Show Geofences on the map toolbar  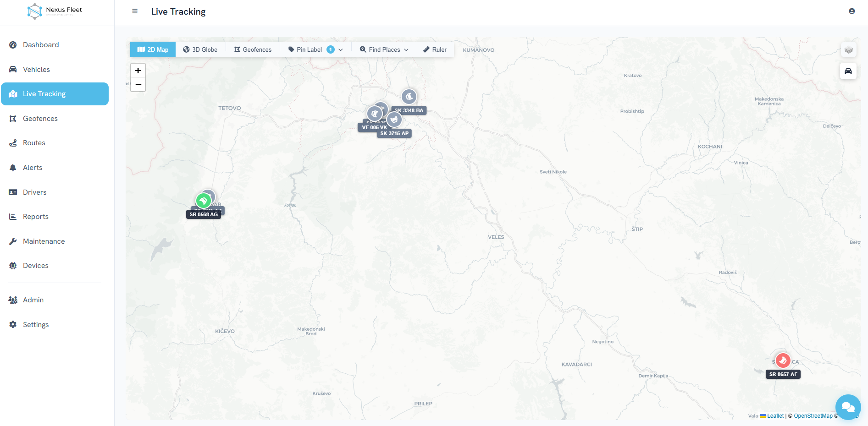click(253, 49)
